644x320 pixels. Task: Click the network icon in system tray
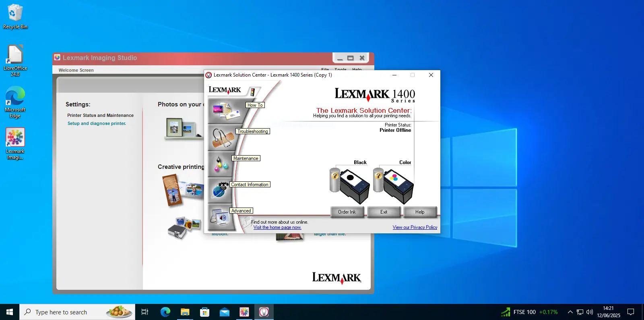pos(580,312)
